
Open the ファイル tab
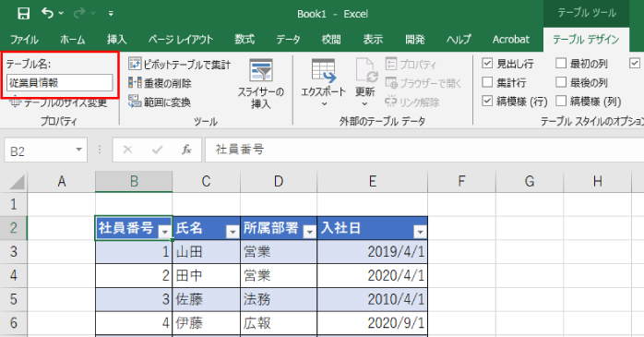pos(24,40)
